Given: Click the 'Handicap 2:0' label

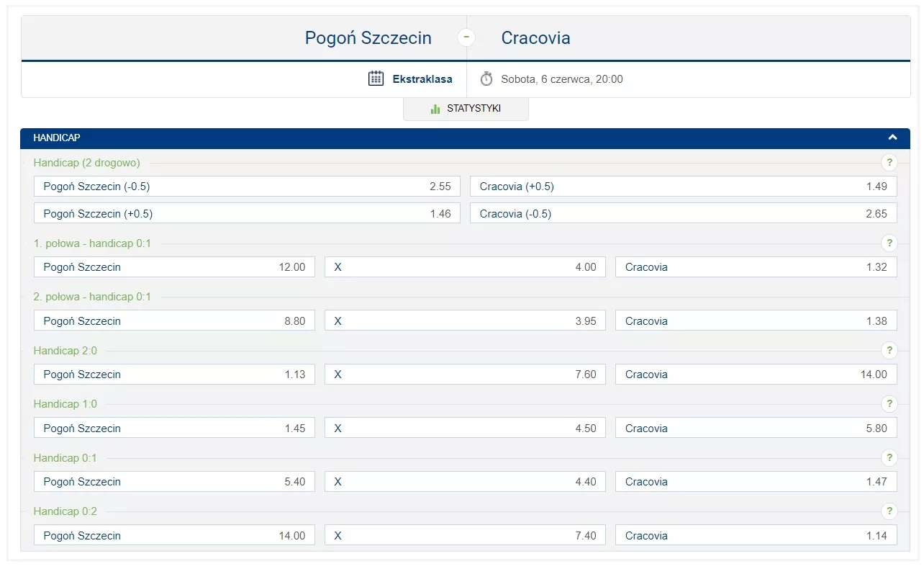Looking at the screenshot, I should [65, 351].
